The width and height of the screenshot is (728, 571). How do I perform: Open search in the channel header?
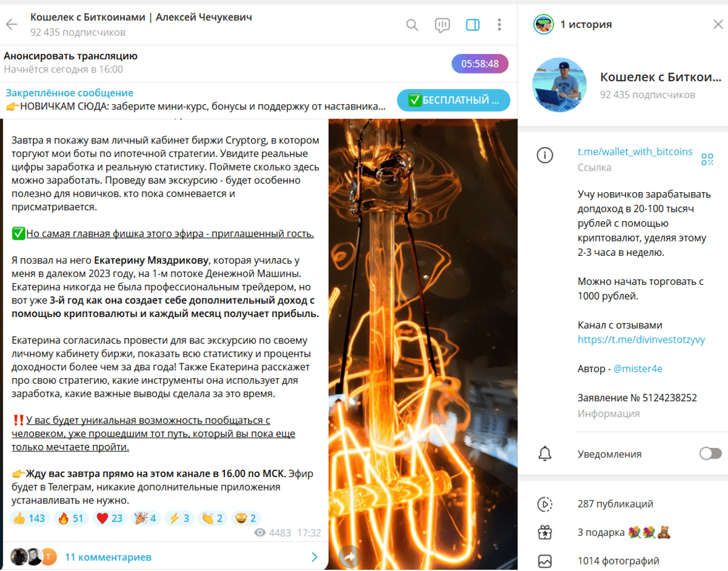click(412, 25)
